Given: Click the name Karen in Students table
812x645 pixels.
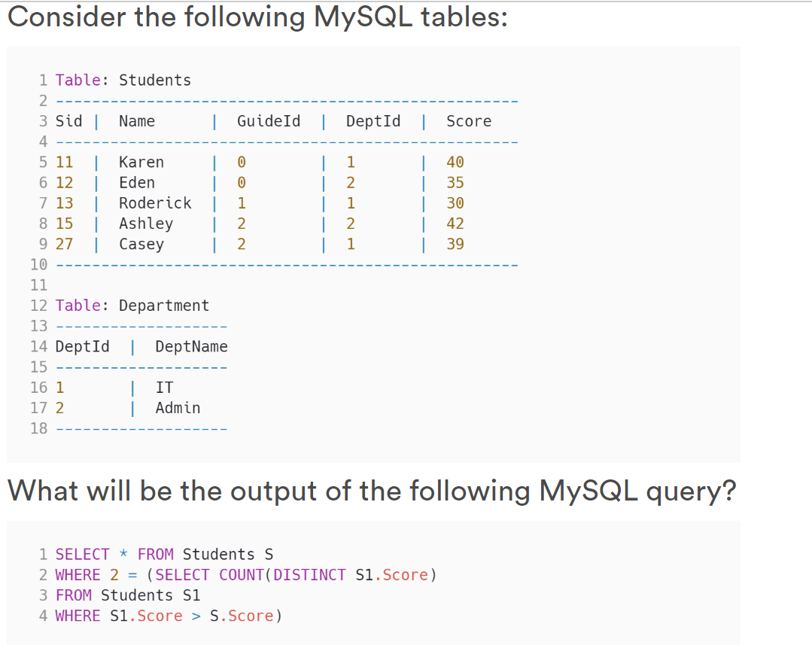Looking at the screenshot, I should click(141, 162).
